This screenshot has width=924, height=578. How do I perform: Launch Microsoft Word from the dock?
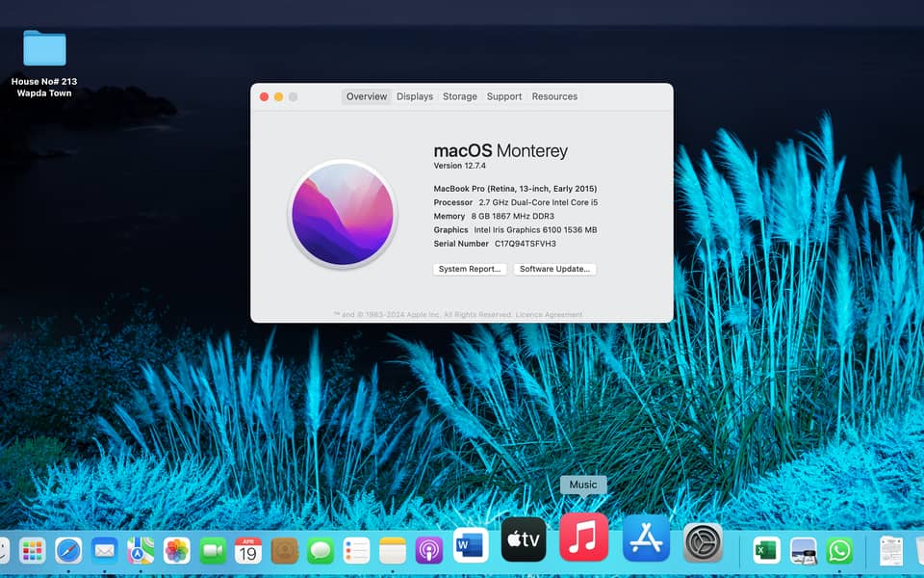(471, 545)
